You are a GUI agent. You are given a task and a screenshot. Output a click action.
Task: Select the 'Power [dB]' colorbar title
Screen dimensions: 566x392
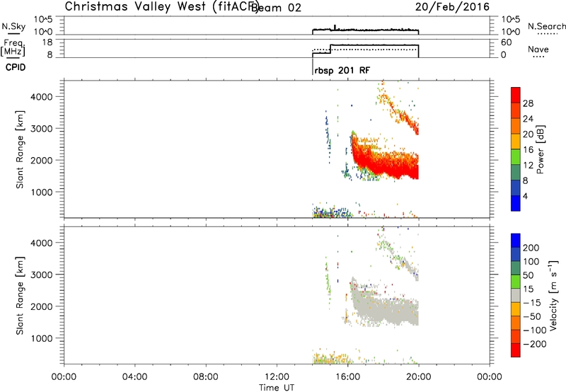[x=541, y=149]
